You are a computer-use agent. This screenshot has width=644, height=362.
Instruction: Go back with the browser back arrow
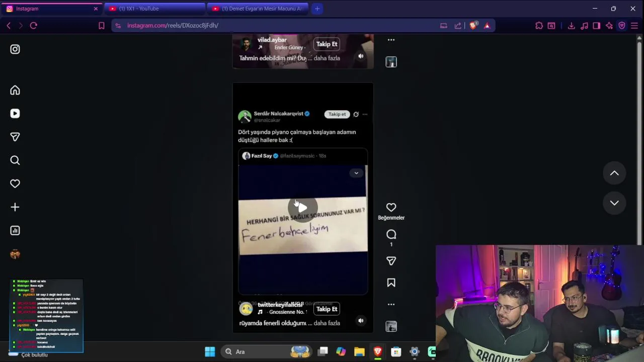(9, 25)
